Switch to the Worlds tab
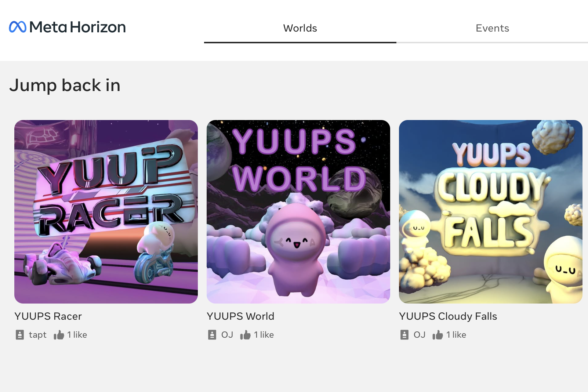588x392 pixels. pos(300,28)
